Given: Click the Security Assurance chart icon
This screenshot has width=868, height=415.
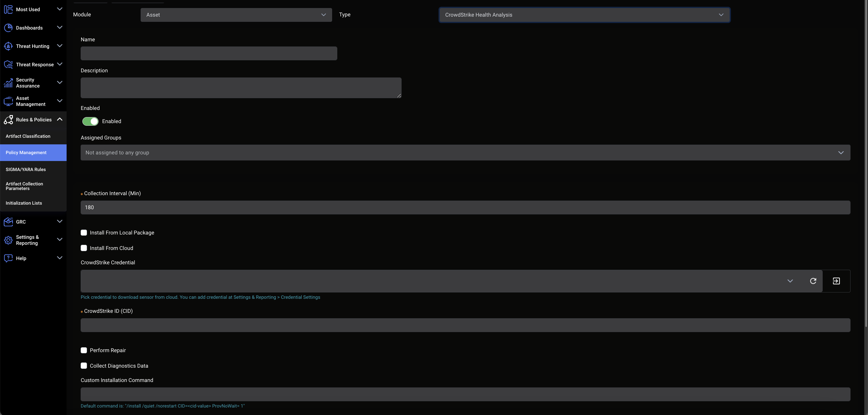Looking at the screenshot, I should click(8, 83).
